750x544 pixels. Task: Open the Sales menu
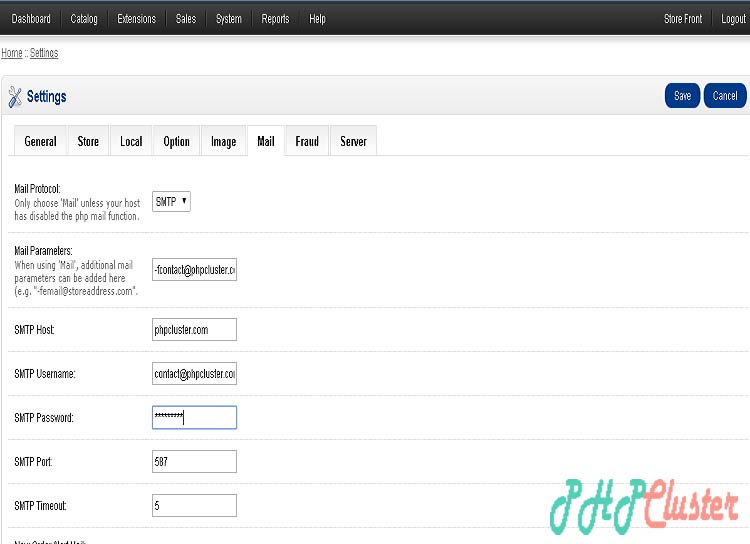[x=186, y=19]
